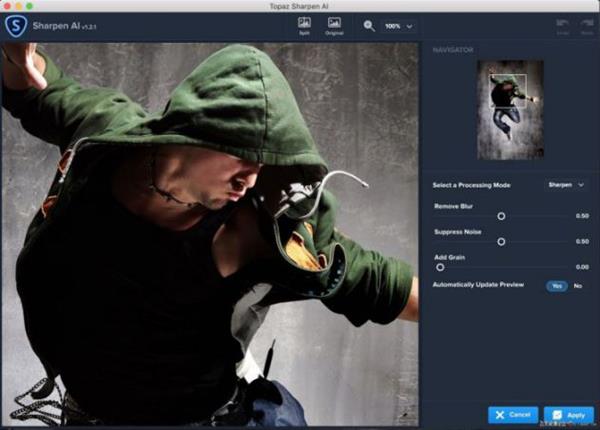Open the Sharpen processing mode dropdown

click(566, 185)
